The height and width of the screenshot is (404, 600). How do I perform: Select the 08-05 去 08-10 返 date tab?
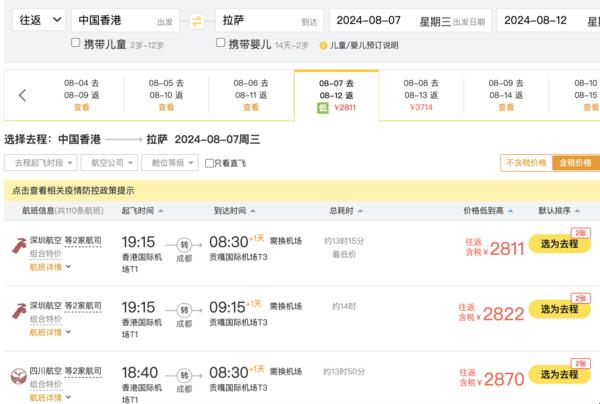tap(166, 95)
